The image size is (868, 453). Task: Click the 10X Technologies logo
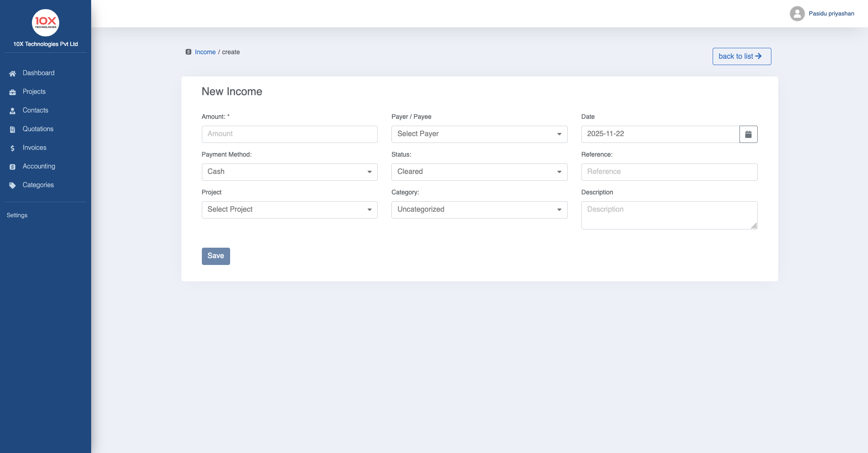click(45, 22)
